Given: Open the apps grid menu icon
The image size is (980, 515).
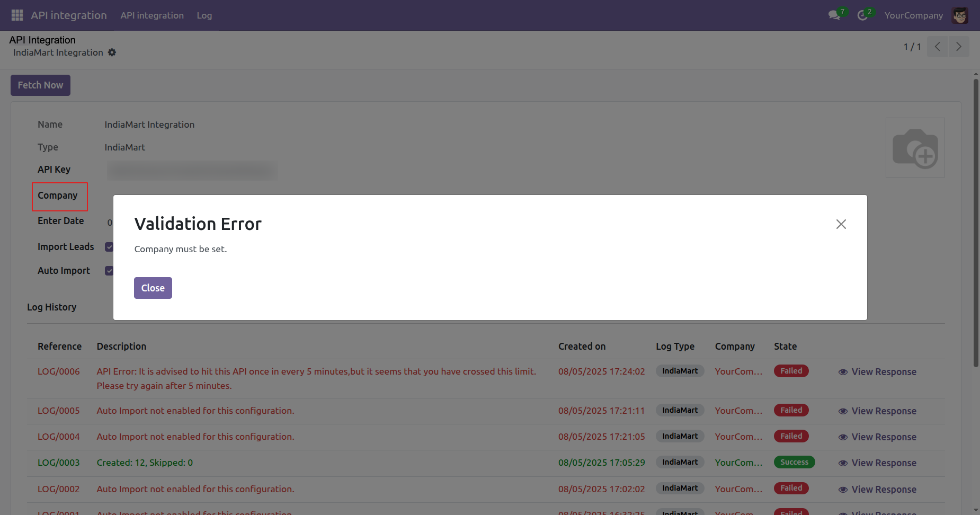Looking at the screenshot, I should point(17,15).
